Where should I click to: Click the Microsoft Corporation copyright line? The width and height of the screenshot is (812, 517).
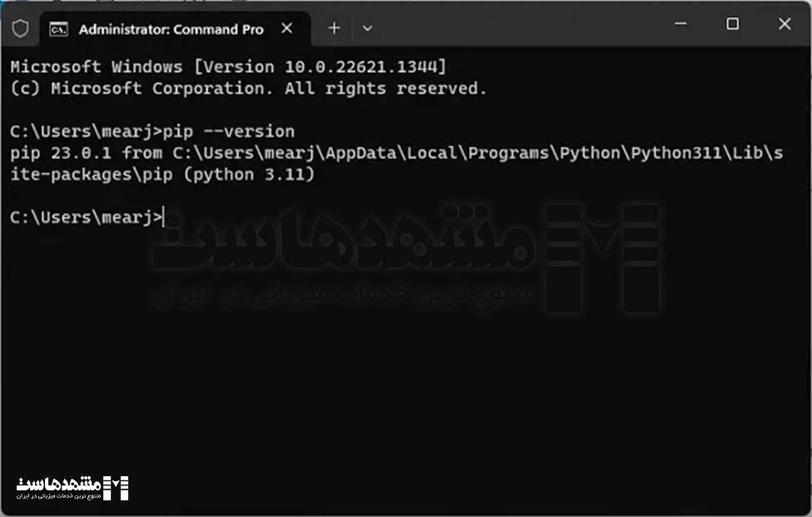click(x=248, y=88)
